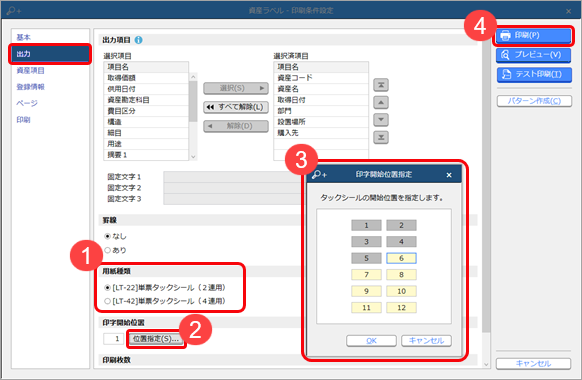Select 取得価額 in 選択項目 list
The image size is (582, 380).
coord(146,78)
